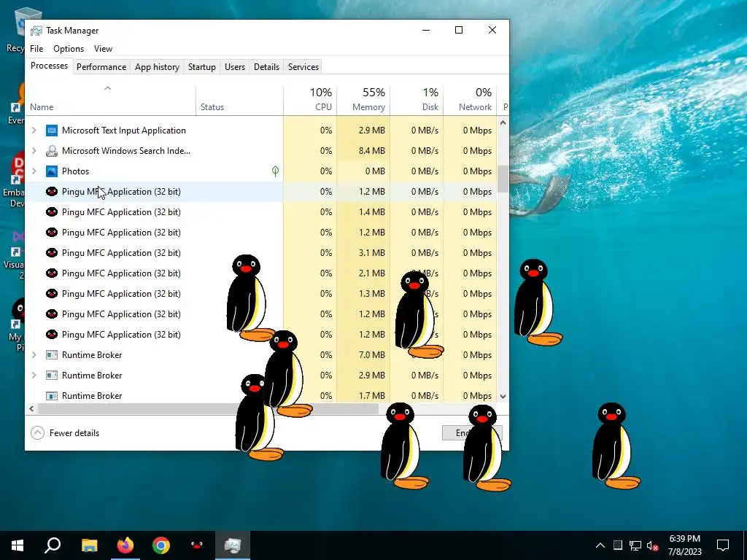
Task: Sort by the Status column header
Action: coord(239,101)
